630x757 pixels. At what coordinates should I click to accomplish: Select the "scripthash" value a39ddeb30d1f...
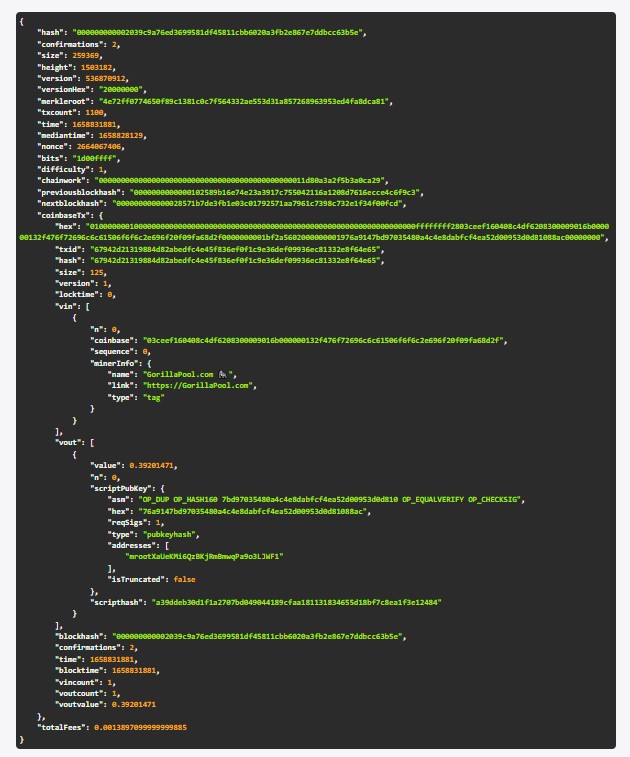(296, 602)
